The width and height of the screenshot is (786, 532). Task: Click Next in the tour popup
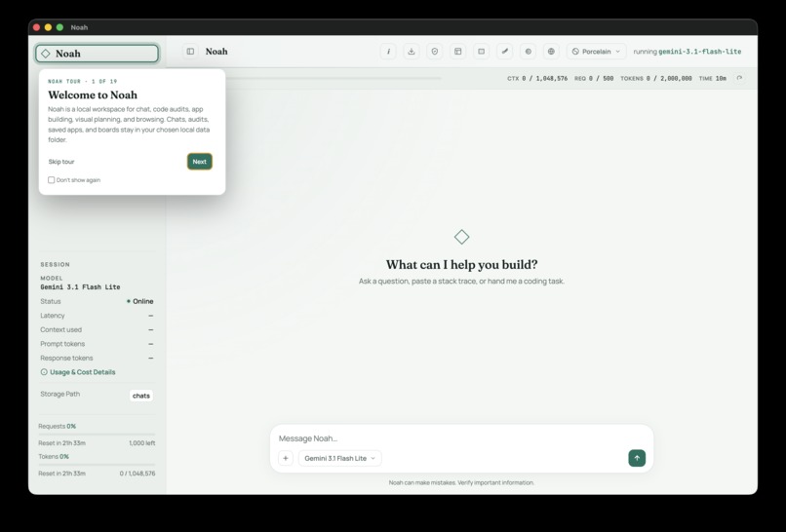pyautogui.click(x=200, y=162)
